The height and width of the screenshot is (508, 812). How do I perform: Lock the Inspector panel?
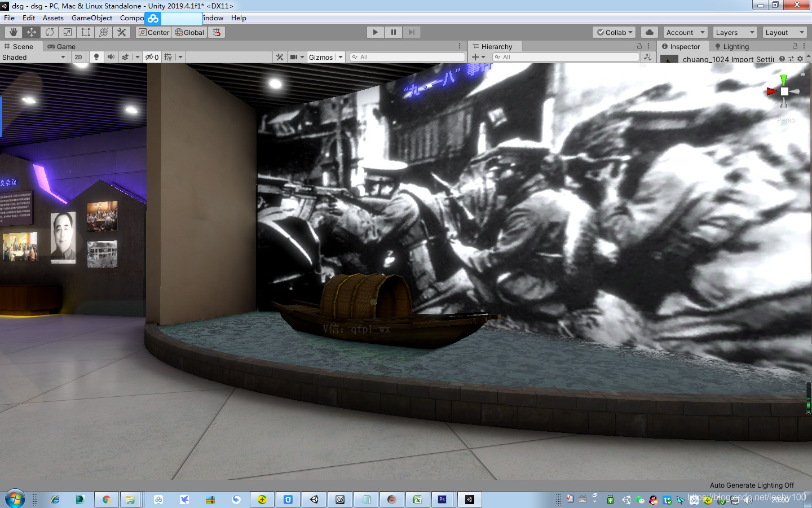point(795,46)
